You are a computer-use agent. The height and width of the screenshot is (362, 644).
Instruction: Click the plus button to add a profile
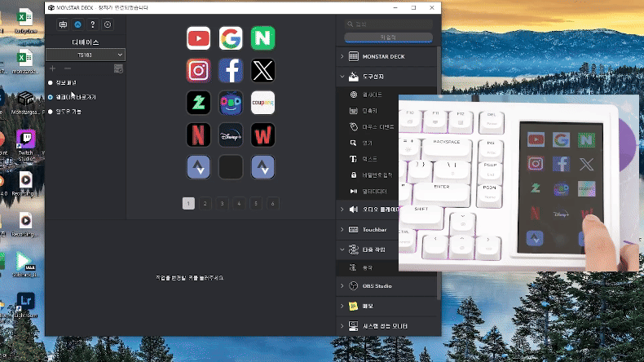(x=53, y=69)
